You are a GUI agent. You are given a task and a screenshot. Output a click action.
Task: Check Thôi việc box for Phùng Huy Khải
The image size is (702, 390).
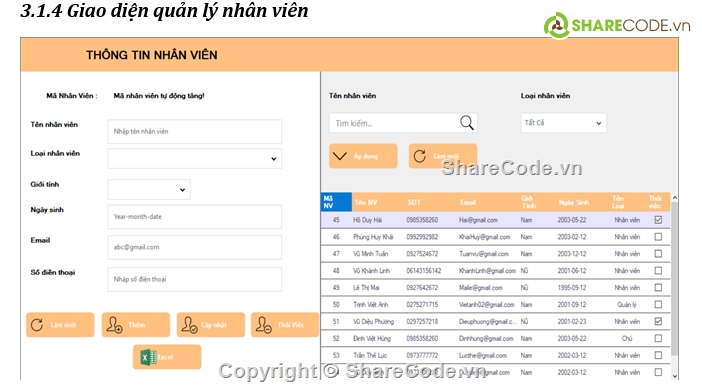[658, 237]
